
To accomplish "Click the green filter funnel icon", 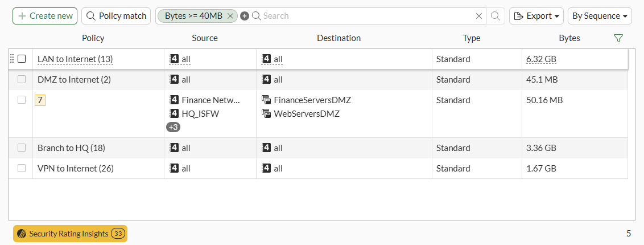I will tap(618, 38).
